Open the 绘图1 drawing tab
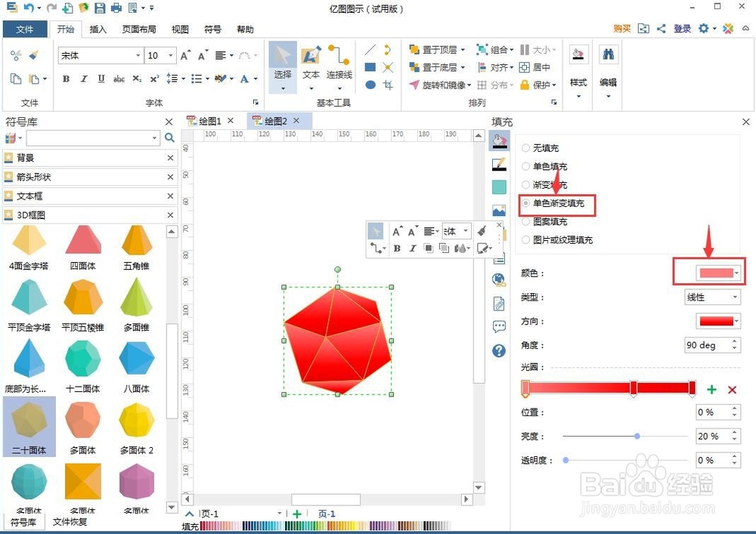 point(207,119)
